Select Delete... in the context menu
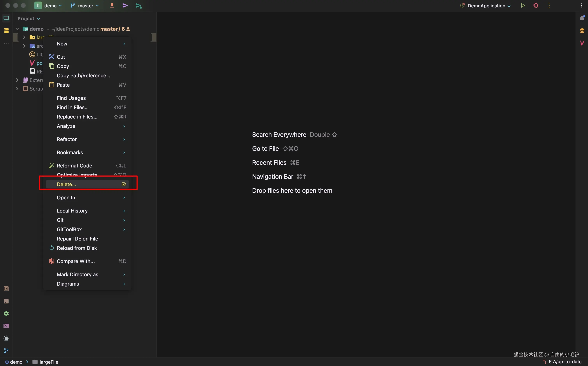Screen dimensions: 588x366 (x=66, y=184)
